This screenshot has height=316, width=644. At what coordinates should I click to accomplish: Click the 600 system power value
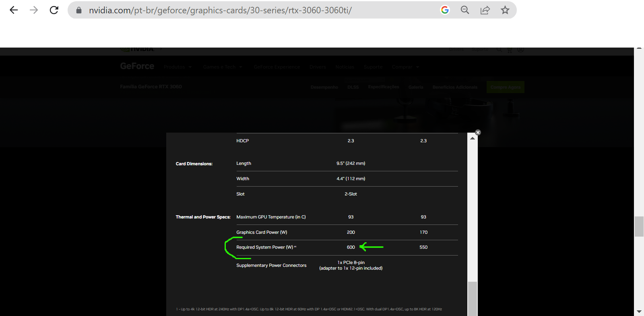pos(351,247)
